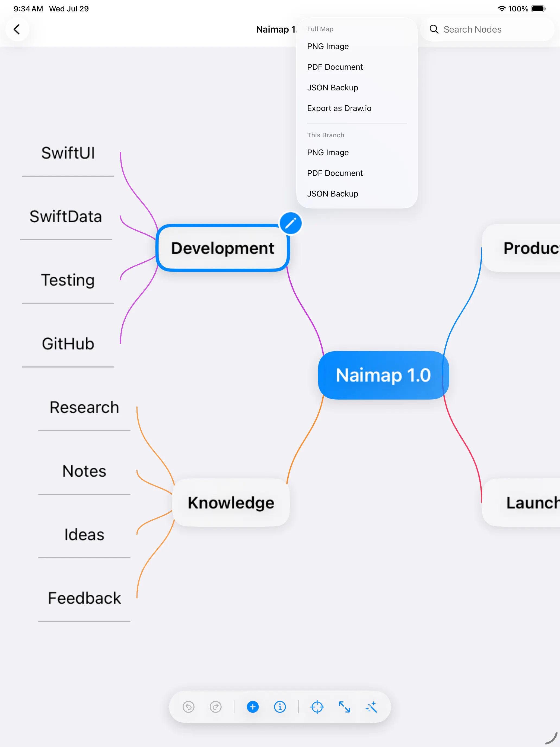The height and width of the screenshot is (747, 560).
Task: Select the Knowledge node
Action: tap(231, 502)
